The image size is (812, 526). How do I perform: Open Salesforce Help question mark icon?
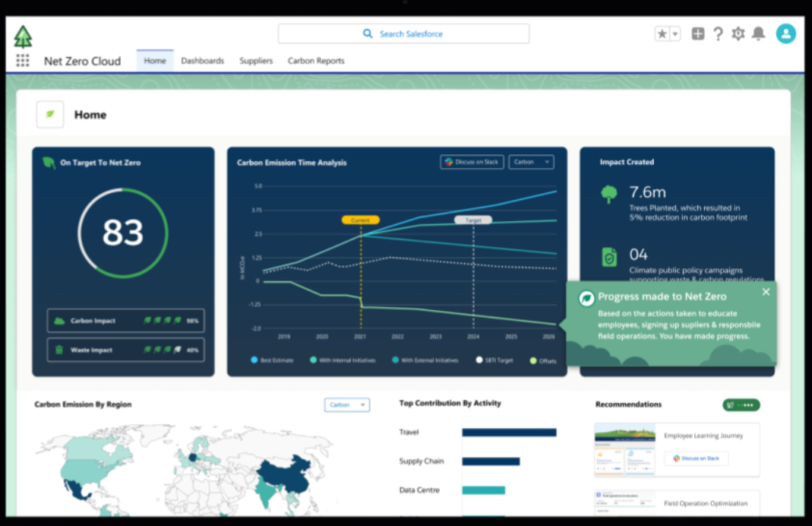(x=717, y=33)
